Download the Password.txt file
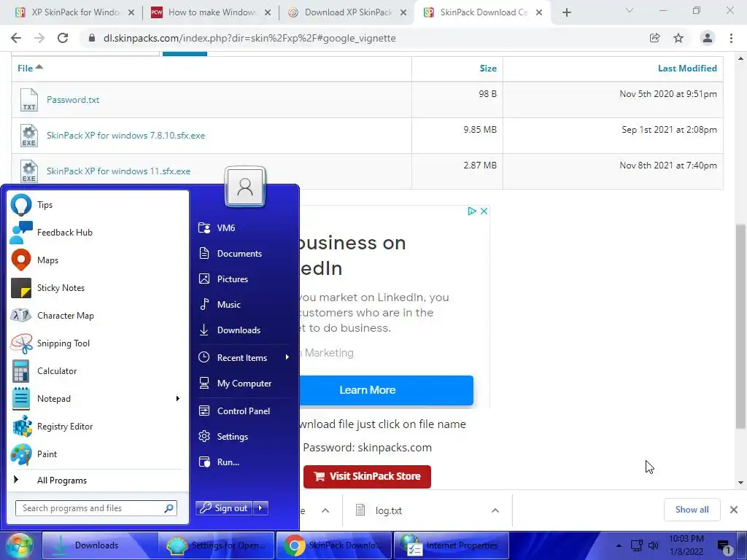Image resolution: width=747 pixels, height=560 pixels. (x=73, y=99)
